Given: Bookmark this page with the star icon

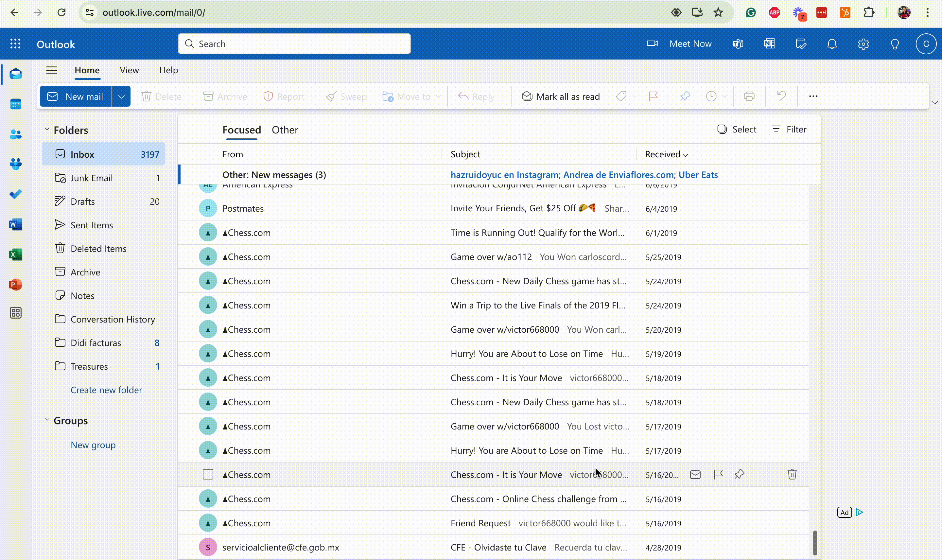Looking at the screenshot, I should 718,12.
